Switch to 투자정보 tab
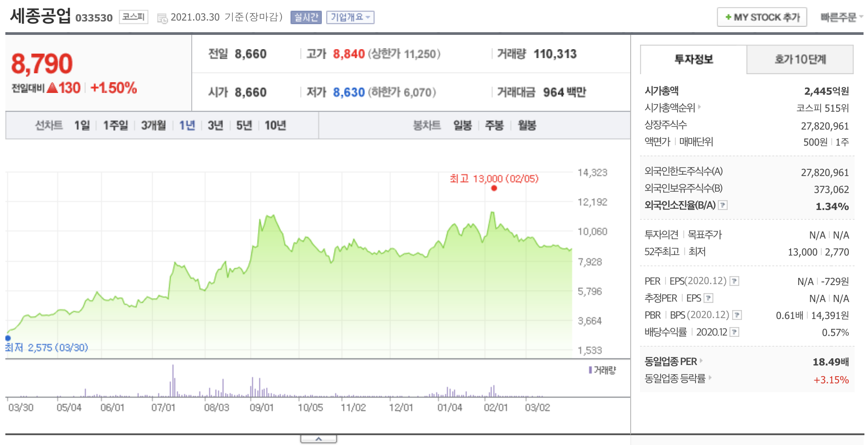The height and width of the screenshot is (445, 868). coord(694,59)
